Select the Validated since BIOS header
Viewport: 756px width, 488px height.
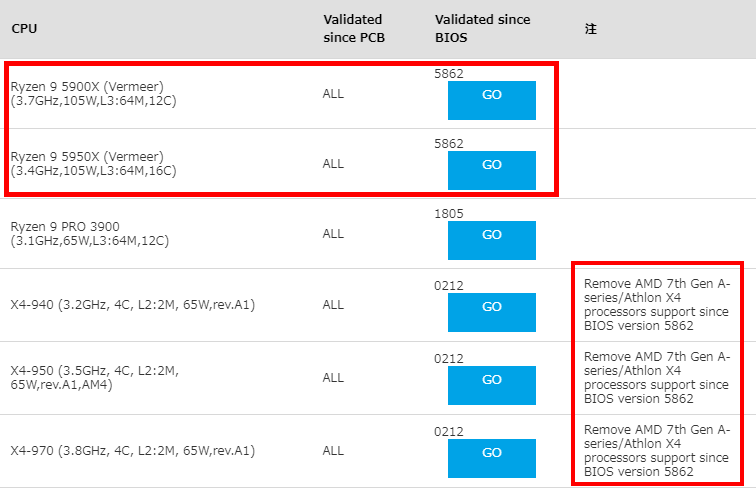[x=482, y=28]
